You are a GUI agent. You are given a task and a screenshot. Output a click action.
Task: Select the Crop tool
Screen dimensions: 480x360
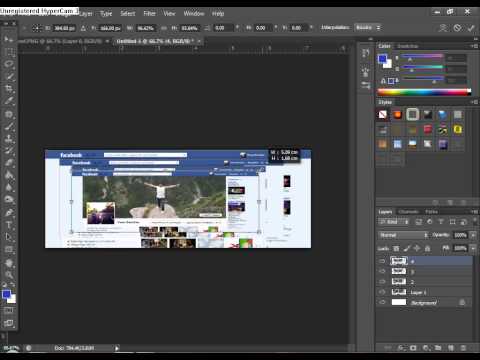[x=9, y=89]
